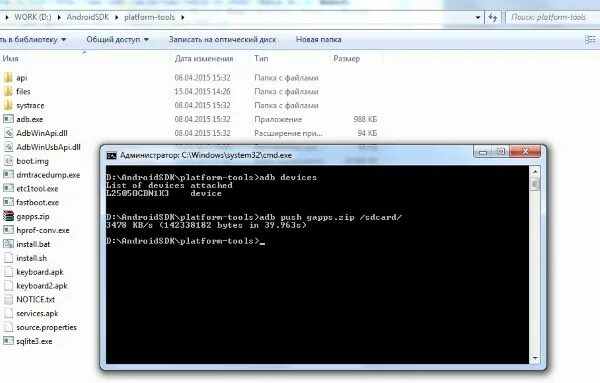Select the 'boot.img' file name

[33, 161]
